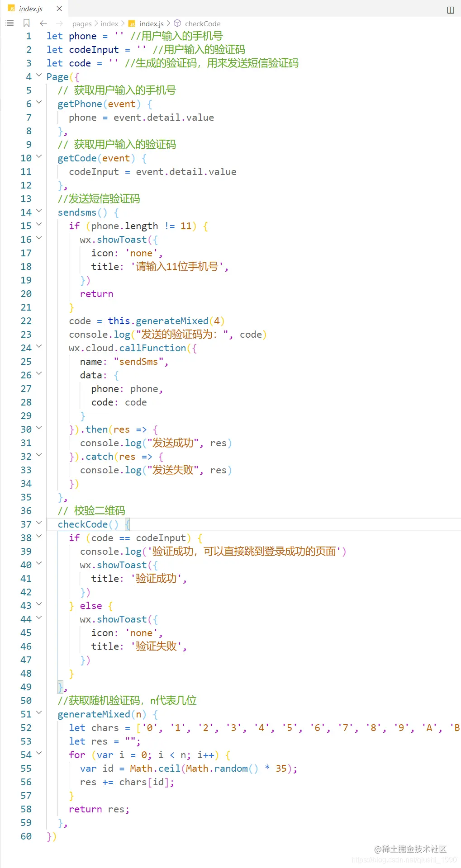The height and width of the screenshot is (868, 461).
Task: Click the checkCode symbol breadcrumb
Action: (x=203, y=24)
